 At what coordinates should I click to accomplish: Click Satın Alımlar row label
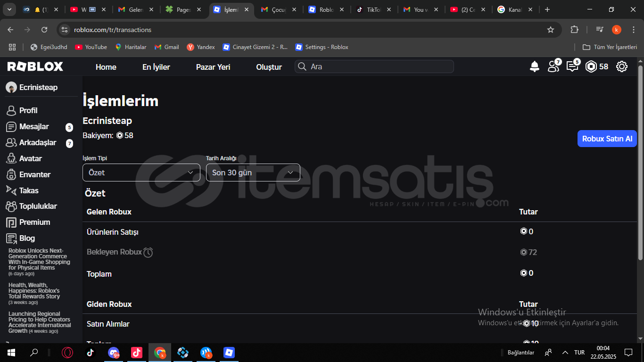click(x=108, y=324)
